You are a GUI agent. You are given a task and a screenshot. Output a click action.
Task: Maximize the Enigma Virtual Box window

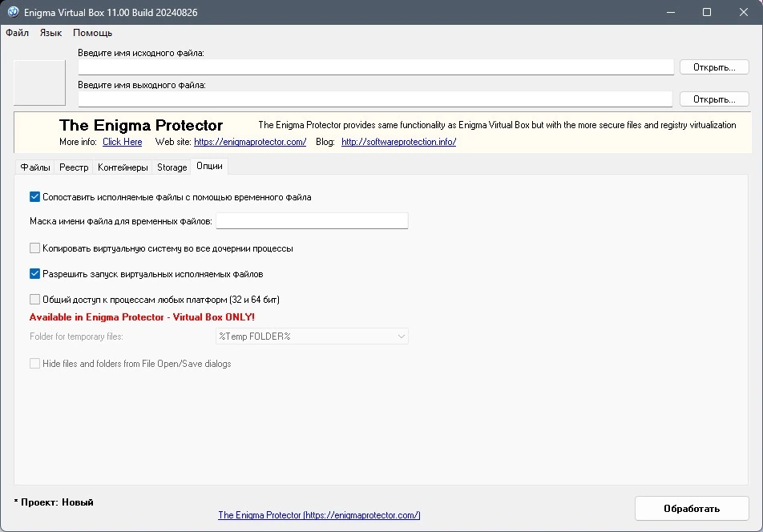[707, 12]
